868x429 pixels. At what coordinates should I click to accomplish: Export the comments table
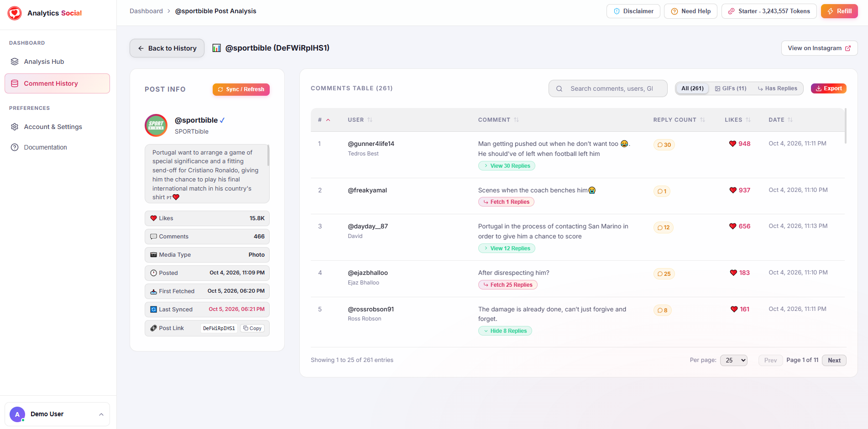(x=829, y=88)
